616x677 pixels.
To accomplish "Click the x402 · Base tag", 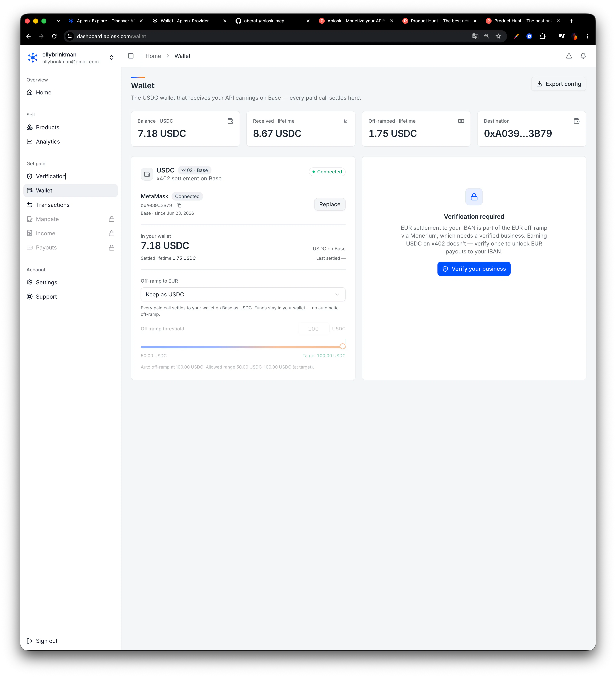I will coord(194,170).
